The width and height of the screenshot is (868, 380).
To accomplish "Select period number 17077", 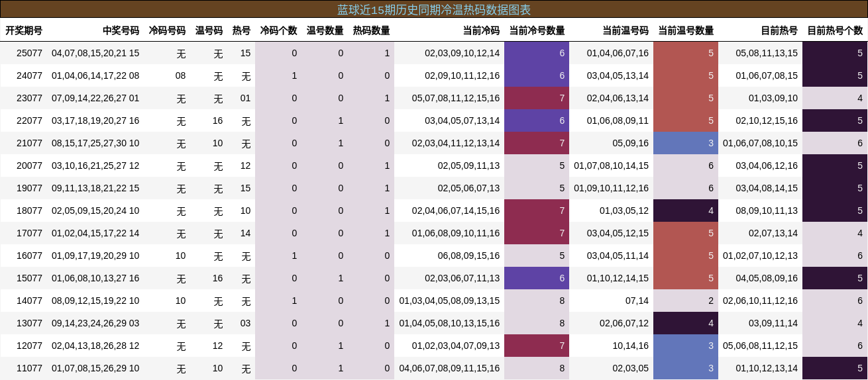I will tap(29, 233).
